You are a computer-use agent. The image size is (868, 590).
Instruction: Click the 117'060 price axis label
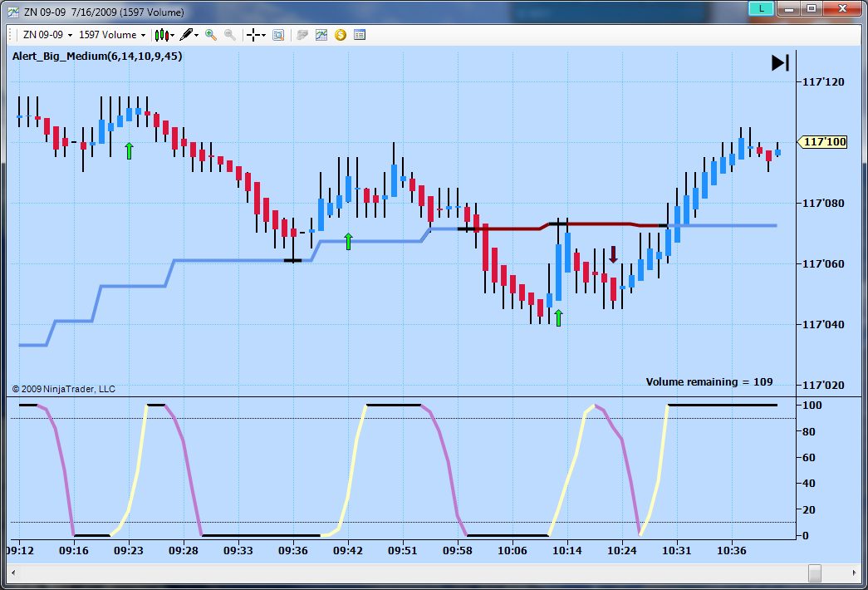(x=823, y=263)
